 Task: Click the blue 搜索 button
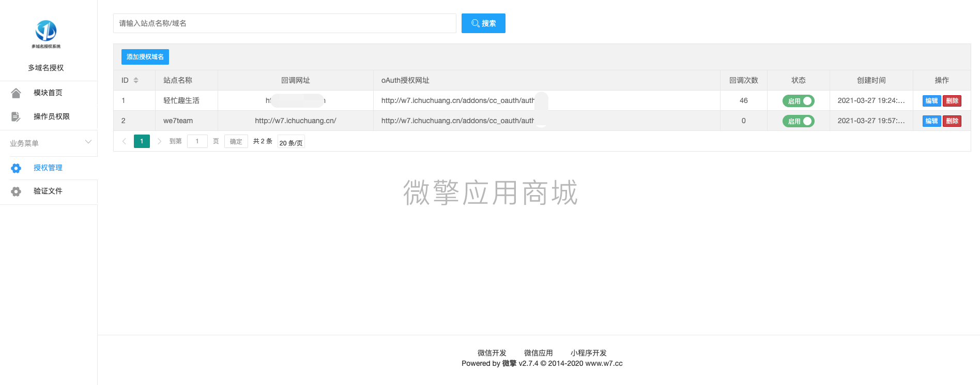(483, 23)
